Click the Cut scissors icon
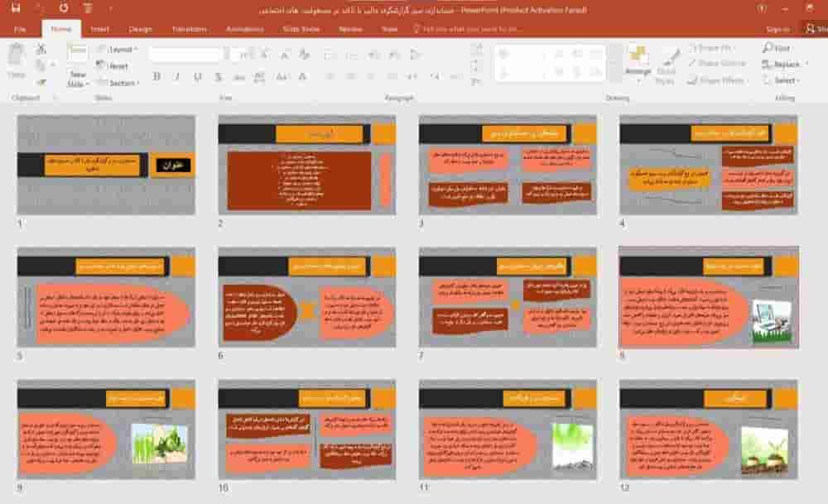 pos(41,49)
